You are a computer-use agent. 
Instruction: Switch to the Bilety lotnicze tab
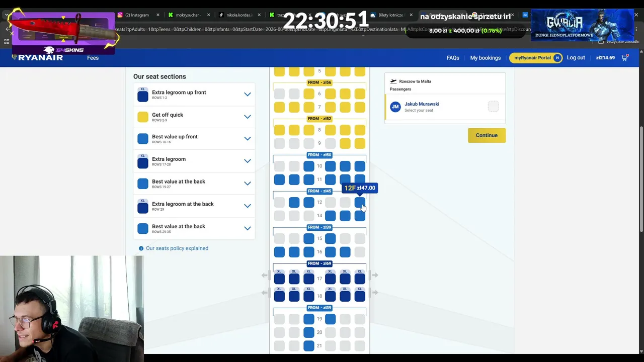(390, 15)
